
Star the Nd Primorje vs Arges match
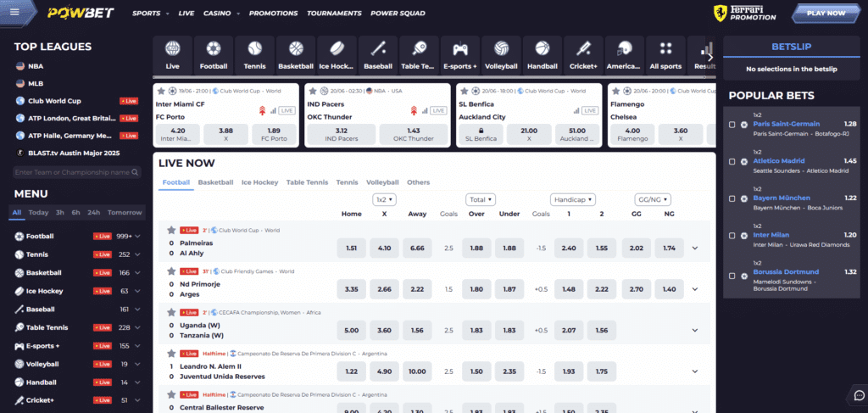[x=171, y=271]
